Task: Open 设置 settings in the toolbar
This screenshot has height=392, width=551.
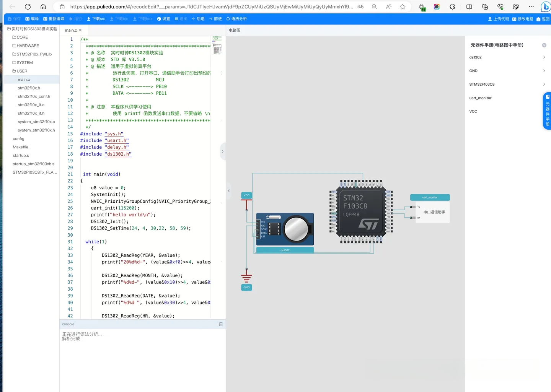Action: pyautogui.click(x=163, y=19)
